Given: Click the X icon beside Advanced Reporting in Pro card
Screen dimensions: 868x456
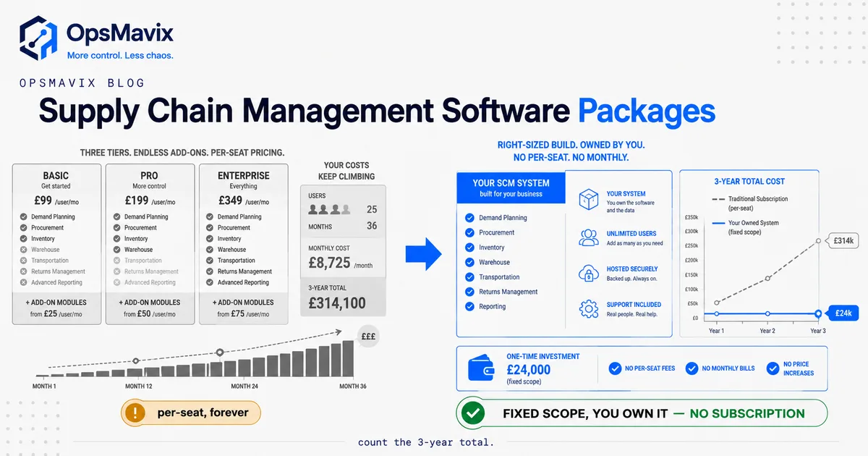Looking at the screenshot, I should point(117,282).
